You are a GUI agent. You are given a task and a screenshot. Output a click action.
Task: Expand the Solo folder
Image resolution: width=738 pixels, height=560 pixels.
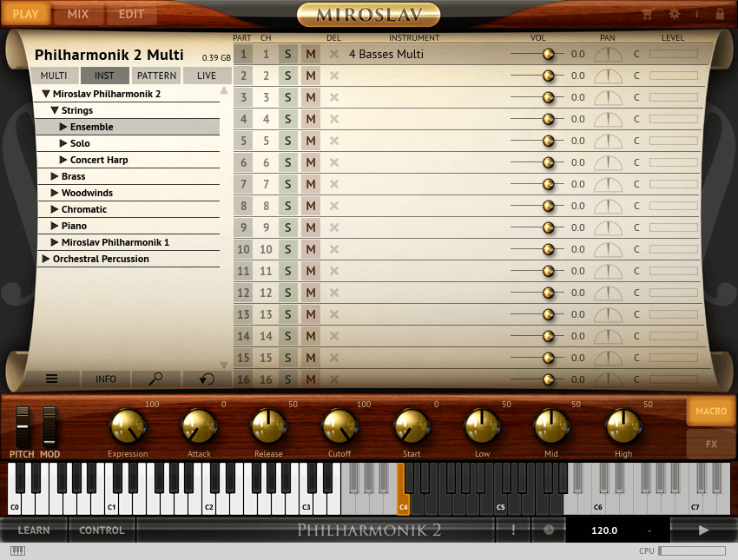point(63,143)
